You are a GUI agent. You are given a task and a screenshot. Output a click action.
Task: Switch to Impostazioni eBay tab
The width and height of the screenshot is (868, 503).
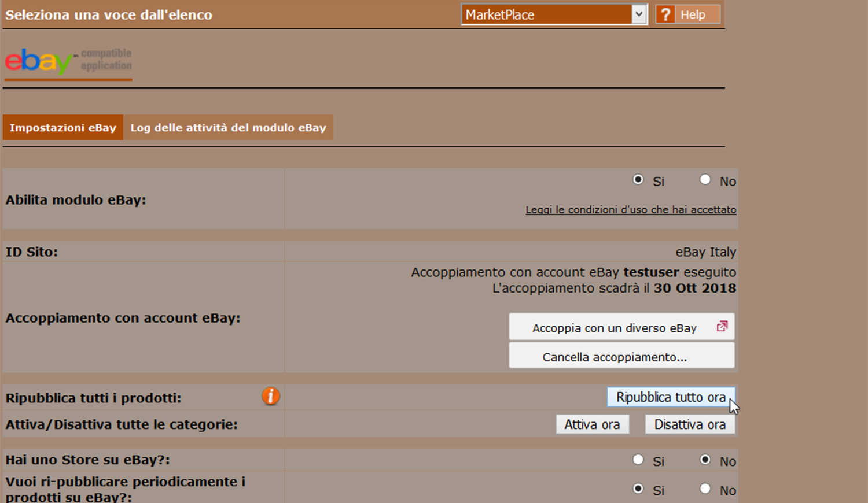point(62,128)
